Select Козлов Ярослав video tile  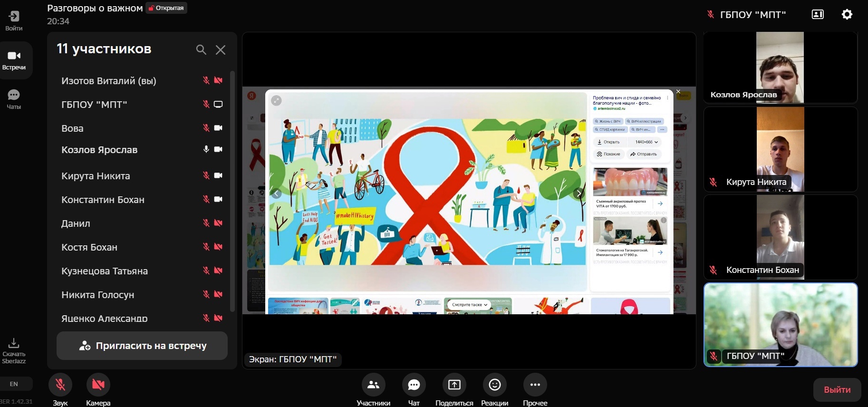pos(781,68)
